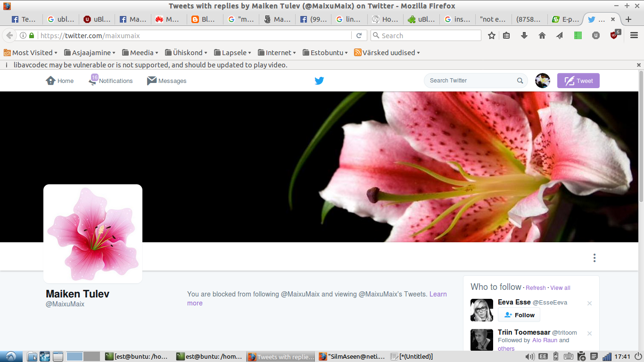Switch to the 'E-p...' tab

(x=565, y=19)
